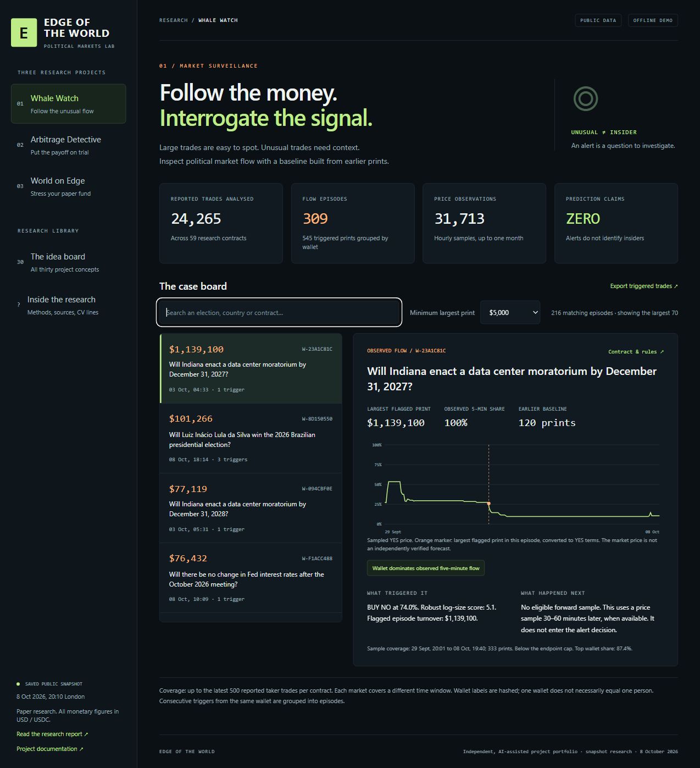Click the Edge of the World title
The width and height of the screenshot is (700, 768).
[x=76, y=28]
